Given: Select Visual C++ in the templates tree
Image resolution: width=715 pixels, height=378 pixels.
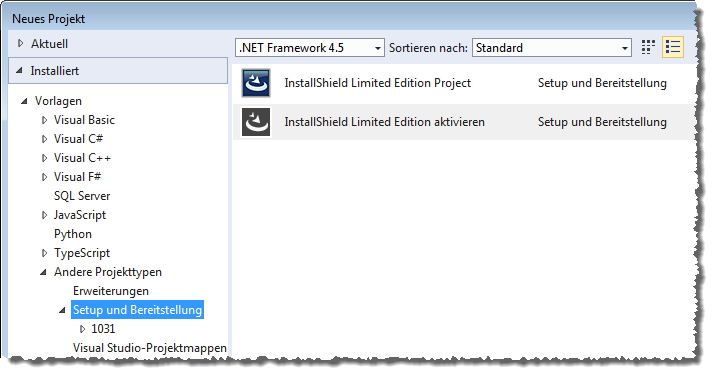Looking at the screenshot, I should click(x=83, y=158).
